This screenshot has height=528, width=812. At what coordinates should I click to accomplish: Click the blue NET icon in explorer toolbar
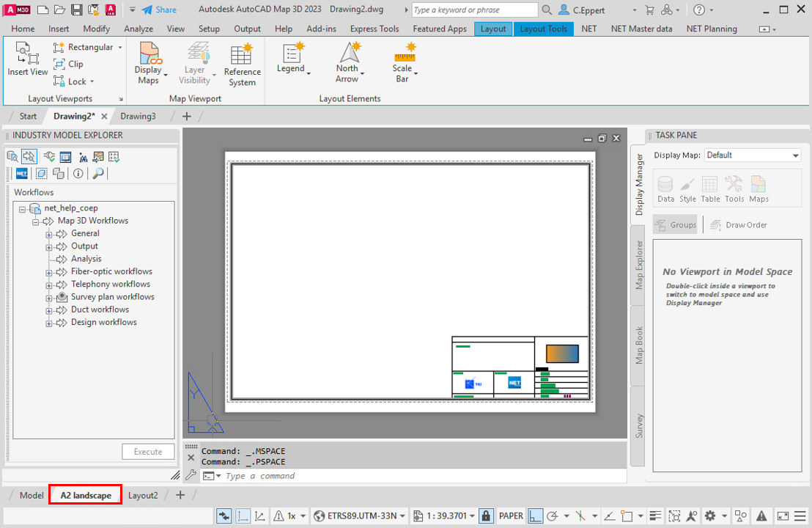tap(22, 174)
